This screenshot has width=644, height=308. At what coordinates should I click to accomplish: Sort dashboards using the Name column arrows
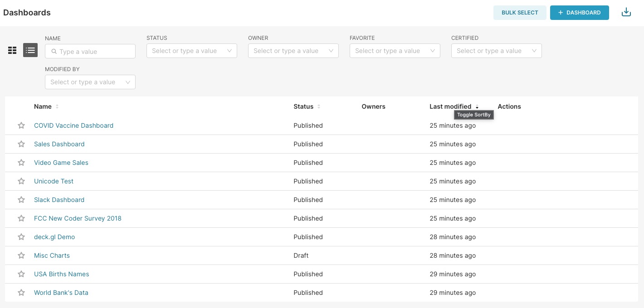pos(57,106)
